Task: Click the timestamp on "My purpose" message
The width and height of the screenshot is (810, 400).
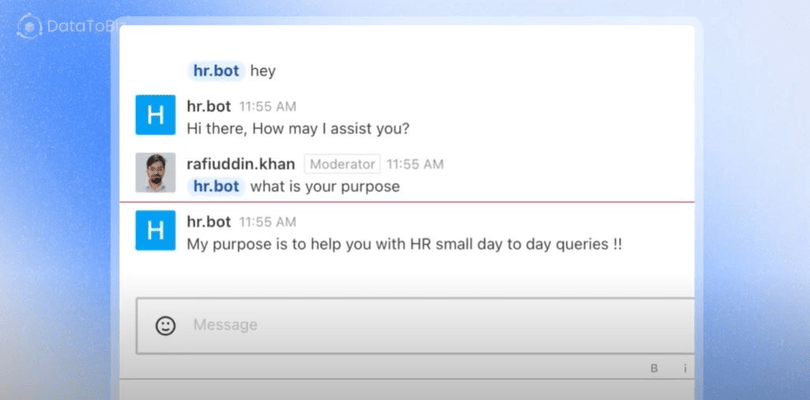Action: [x=268, y=222]
